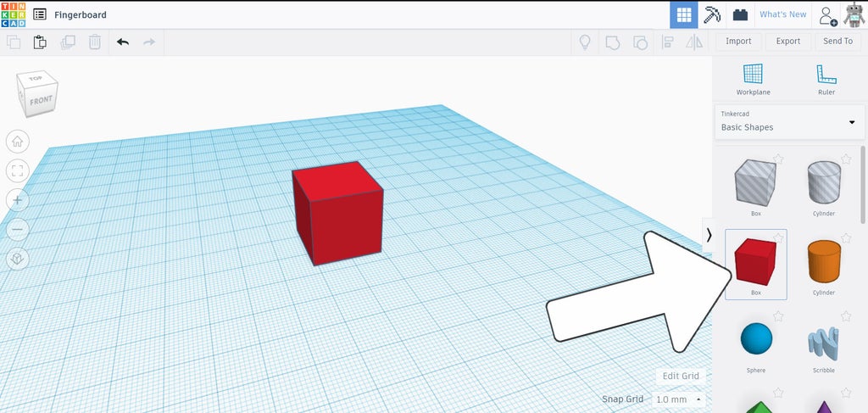Click the Home view button
868x413 pixels.
point(17,142)
